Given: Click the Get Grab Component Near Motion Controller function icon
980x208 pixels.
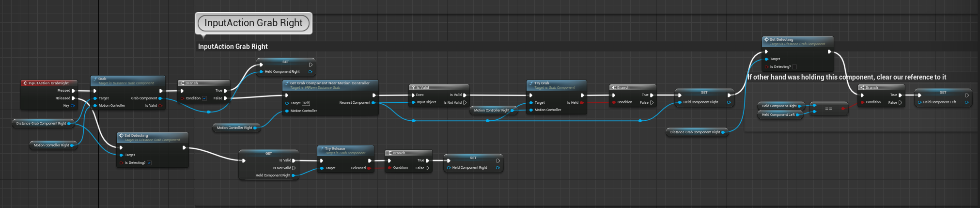Looking at the screenshot, I should pos(287,83).
